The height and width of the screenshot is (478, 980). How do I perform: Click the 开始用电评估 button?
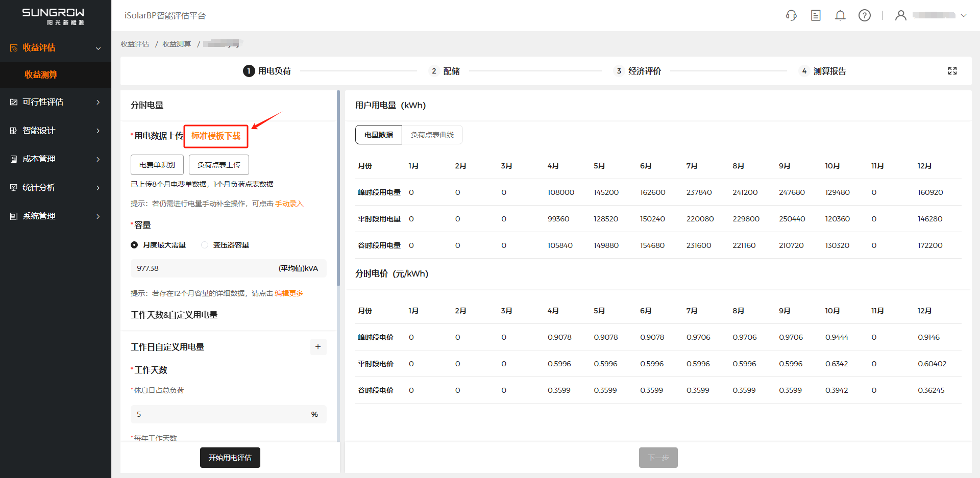230,458
